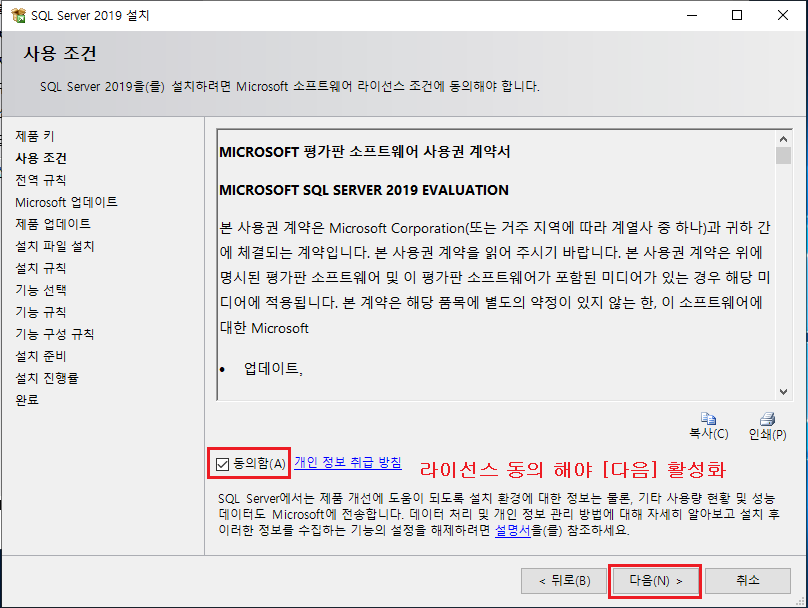
Task: Select 기능 선택 step in sidebar
Action: pyautogui.click(x=41, y=290)
